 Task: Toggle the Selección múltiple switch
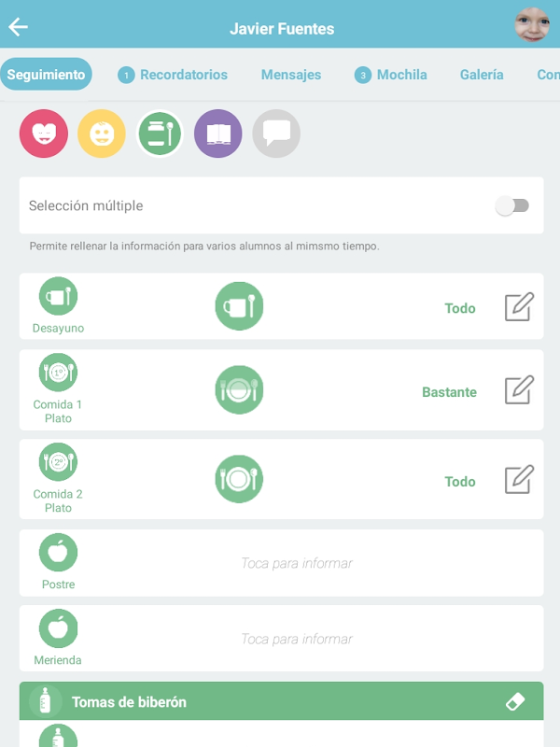512,205
